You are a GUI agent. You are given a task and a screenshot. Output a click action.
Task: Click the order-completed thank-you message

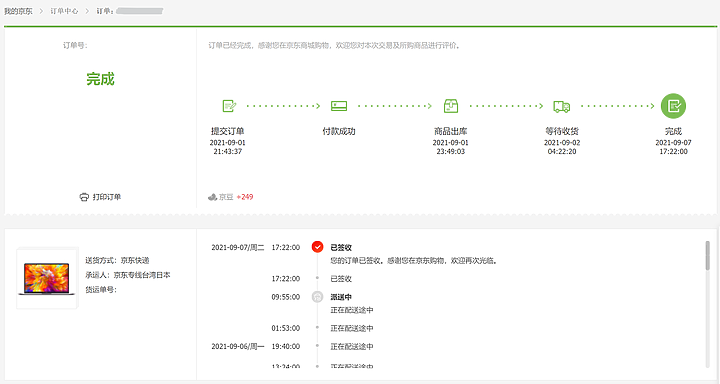point(334,45)
